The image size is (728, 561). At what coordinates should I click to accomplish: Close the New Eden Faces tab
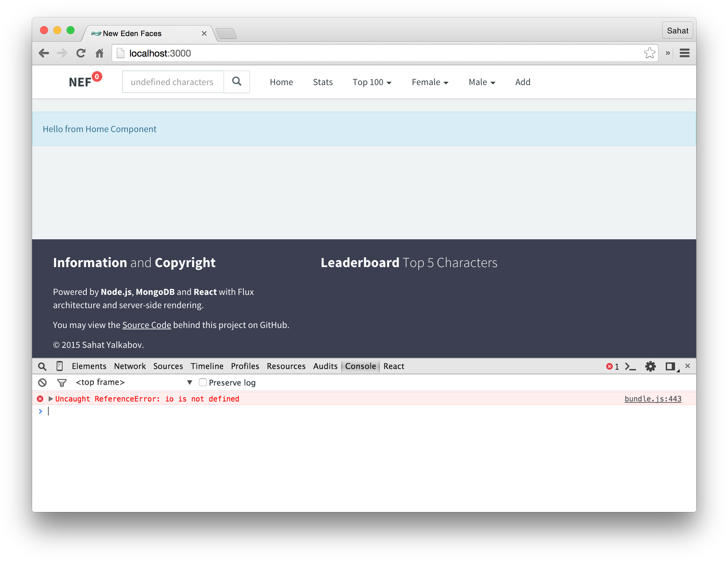click(x=204, y=33)
